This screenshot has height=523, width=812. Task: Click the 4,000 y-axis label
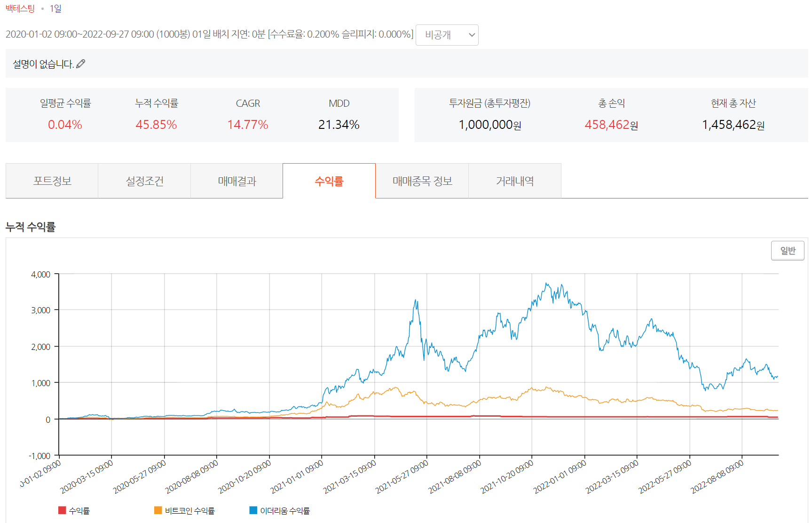point(41,274)
